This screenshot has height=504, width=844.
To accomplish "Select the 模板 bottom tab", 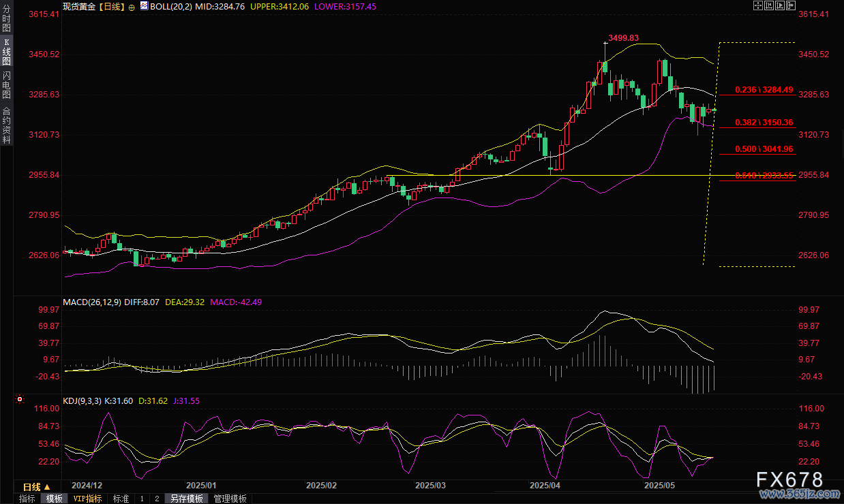I will click(x=54, y=499).
